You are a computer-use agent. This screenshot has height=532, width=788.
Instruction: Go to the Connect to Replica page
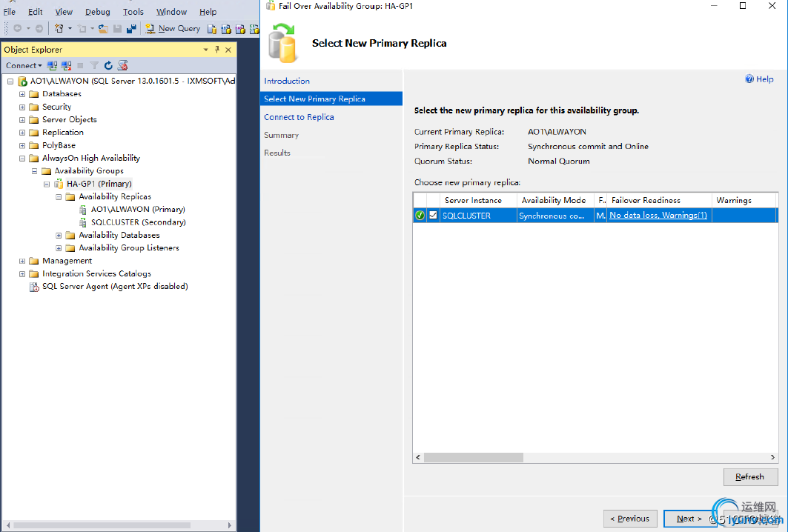coord(299,117)
